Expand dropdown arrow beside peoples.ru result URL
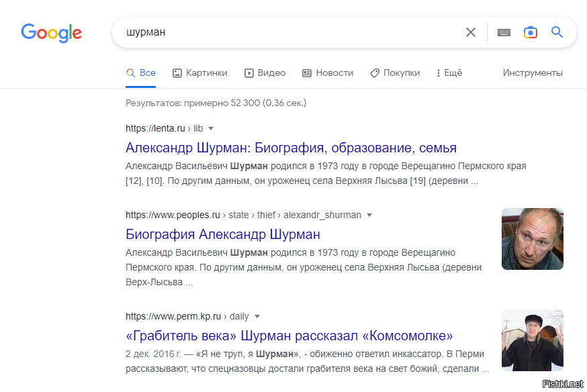The width and height of the screenshot is (587, 392). [x=369, y=215]
